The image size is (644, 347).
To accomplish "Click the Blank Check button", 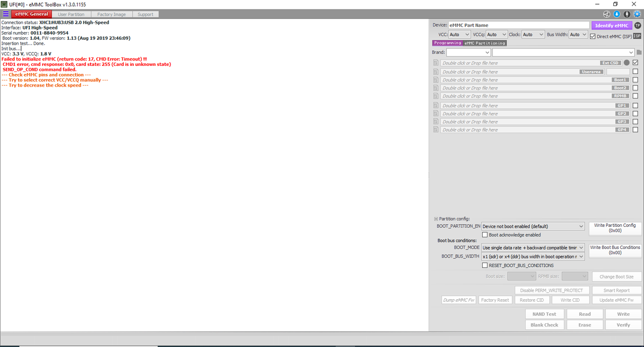I will [x=544, y=325].
